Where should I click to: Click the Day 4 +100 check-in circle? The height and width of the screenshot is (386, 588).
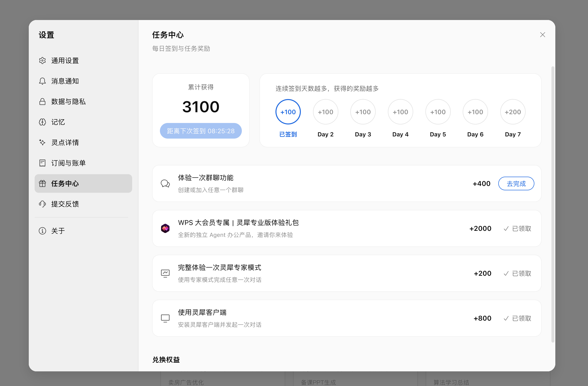point(401,112)
